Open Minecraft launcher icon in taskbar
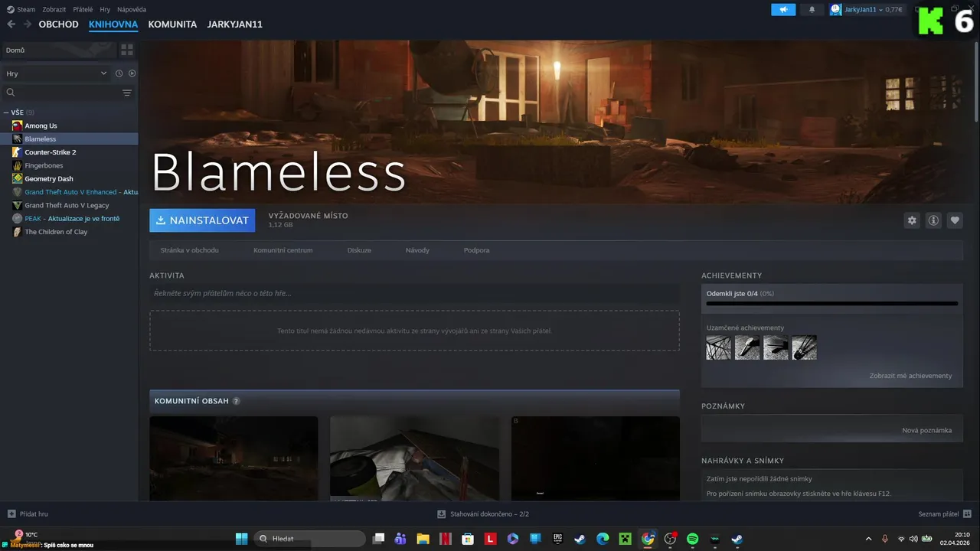The height and width of the screenshot is (551, 980). pyautogui.click(x=626, y=539)
